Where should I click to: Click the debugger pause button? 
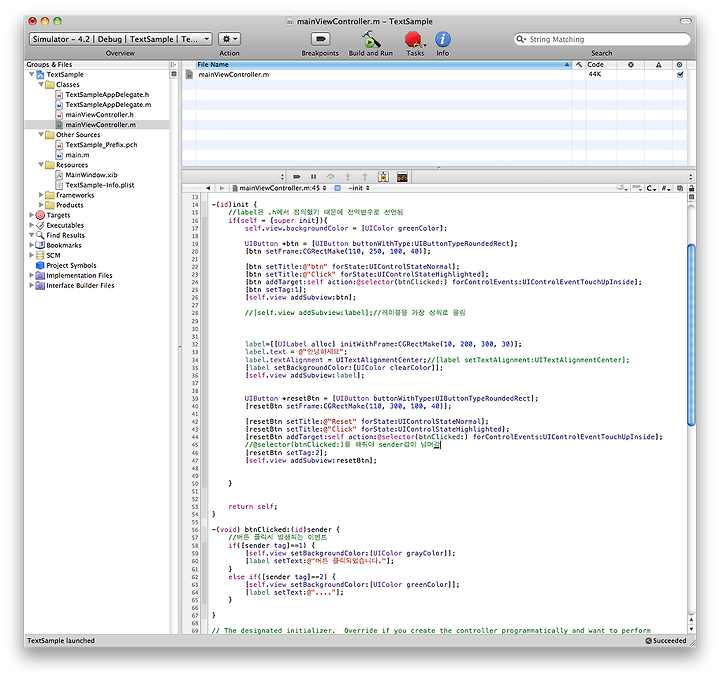click(x=314, y=177)
